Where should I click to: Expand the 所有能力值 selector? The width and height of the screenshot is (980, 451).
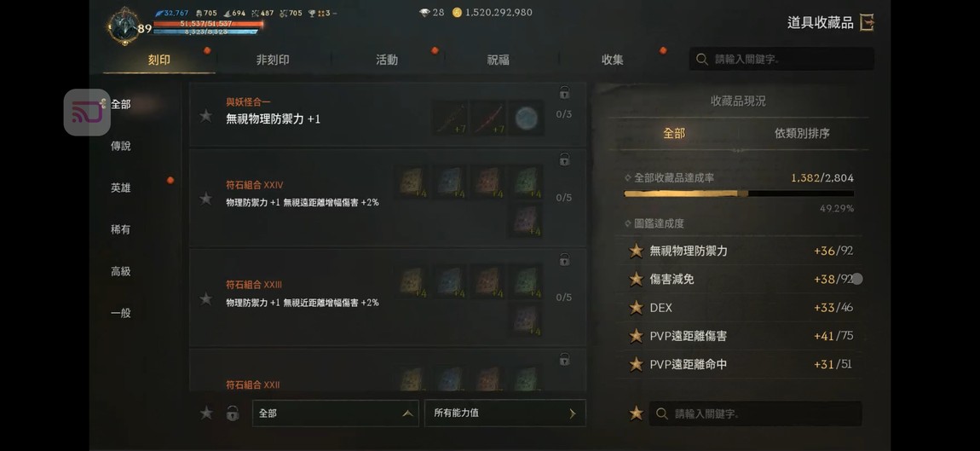point(505,413)
